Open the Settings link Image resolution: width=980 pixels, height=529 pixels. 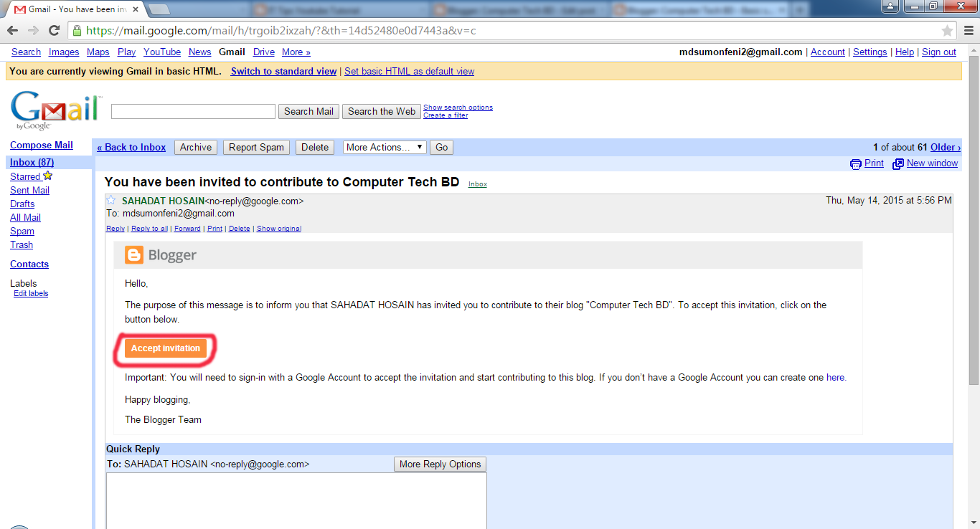tap(870, 52)
